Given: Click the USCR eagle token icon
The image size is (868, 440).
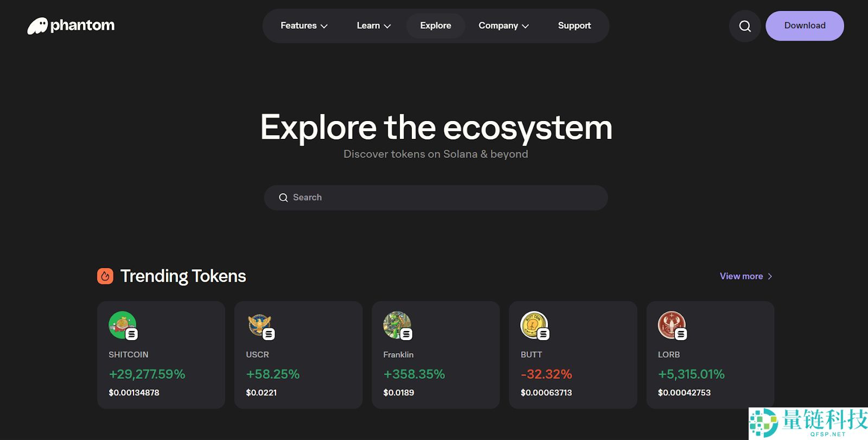Looking at the screenshot, I should coord(260,325).
